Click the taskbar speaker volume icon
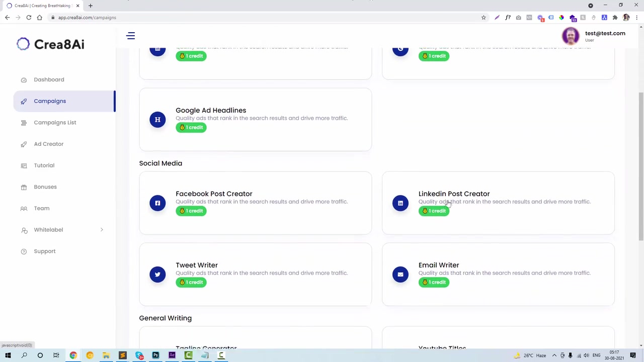The height and width of the screenshot is (362, 644). pos(586,355)
